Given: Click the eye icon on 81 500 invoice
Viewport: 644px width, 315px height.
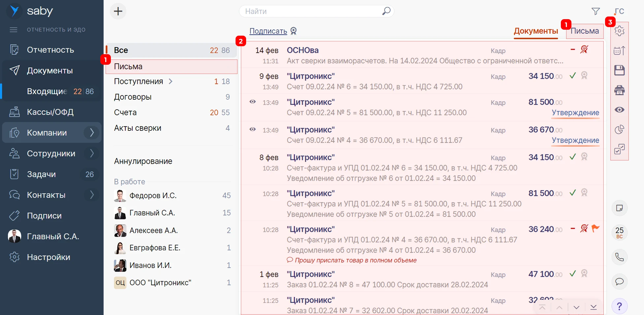Looking at the screenshot, I should [x=252, y=102].
